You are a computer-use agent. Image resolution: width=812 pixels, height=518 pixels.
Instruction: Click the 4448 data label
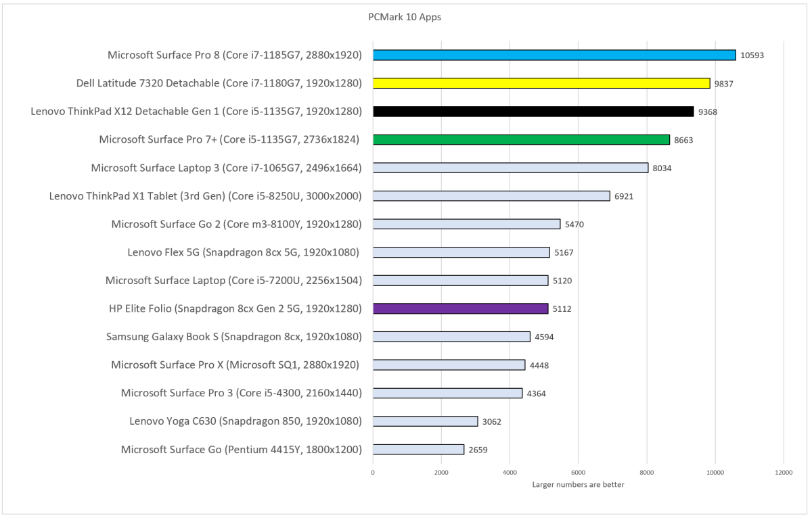pyautogui.click(x=539, y=365)
